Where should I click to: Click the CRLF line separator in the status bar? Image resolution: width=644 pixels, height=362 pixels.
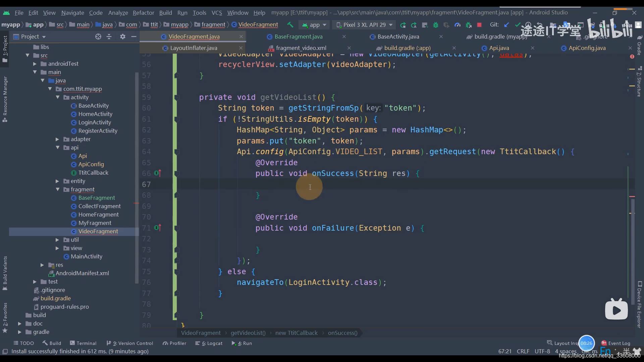tap(523, 351)
